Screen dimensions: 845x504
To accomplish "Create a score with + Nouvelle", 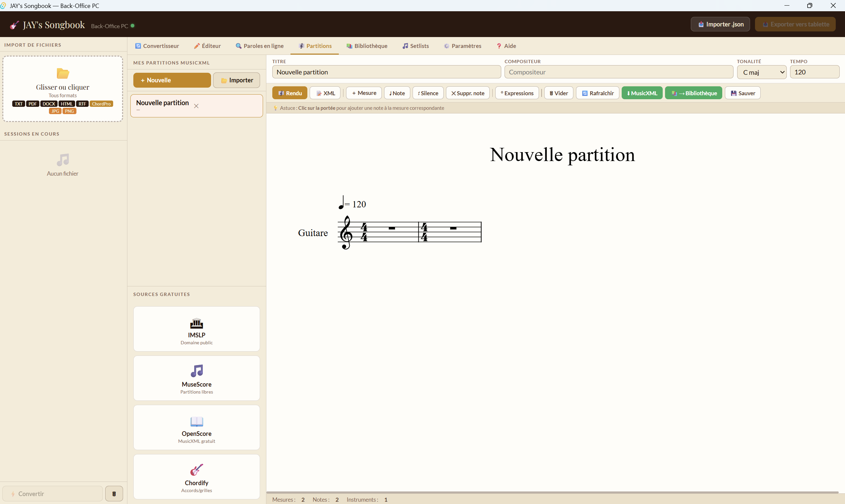I will coord(172,80).
